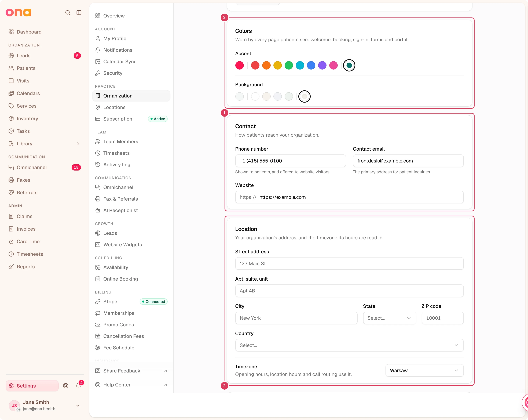
Task: Open AI Receptionist settings
Action: tap(131, 210)
